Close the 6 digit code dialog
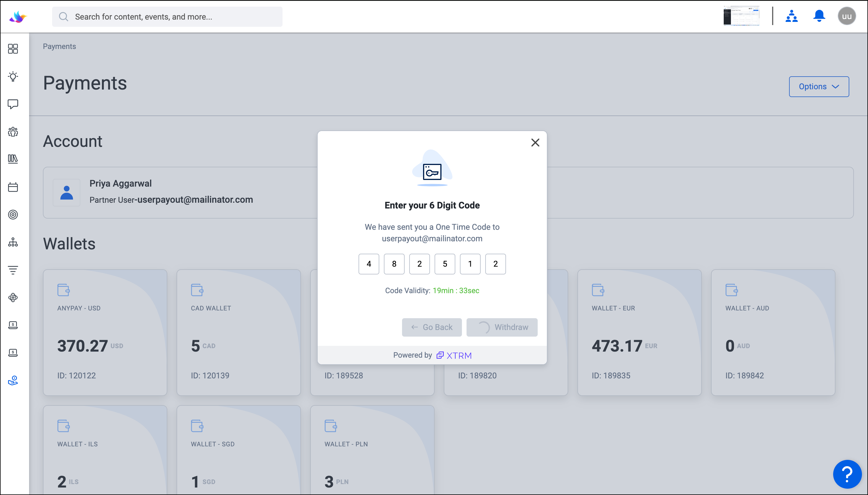The height and width of the screenshot is (495, 868). tap(535, 143)
